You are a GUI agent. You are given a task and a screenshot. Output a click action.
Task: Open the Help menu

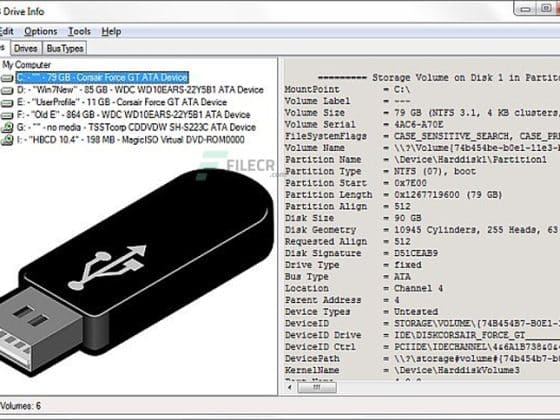coord(111,31)
